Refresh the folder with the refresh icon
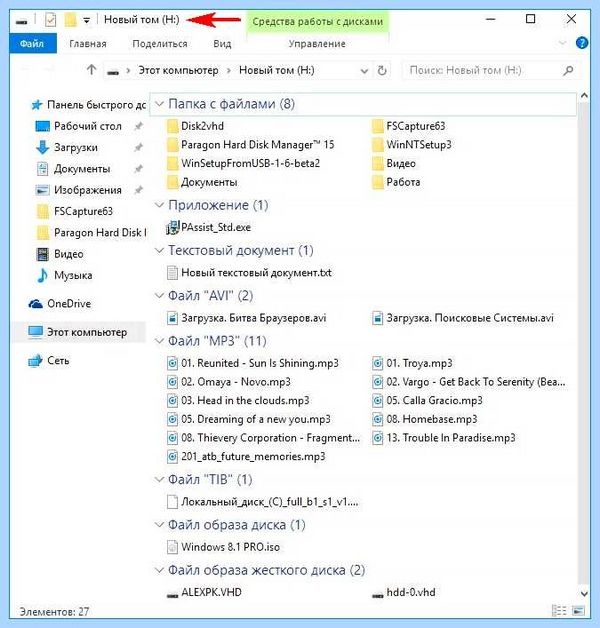Screen dimensions: 600x628 [382, 71]
